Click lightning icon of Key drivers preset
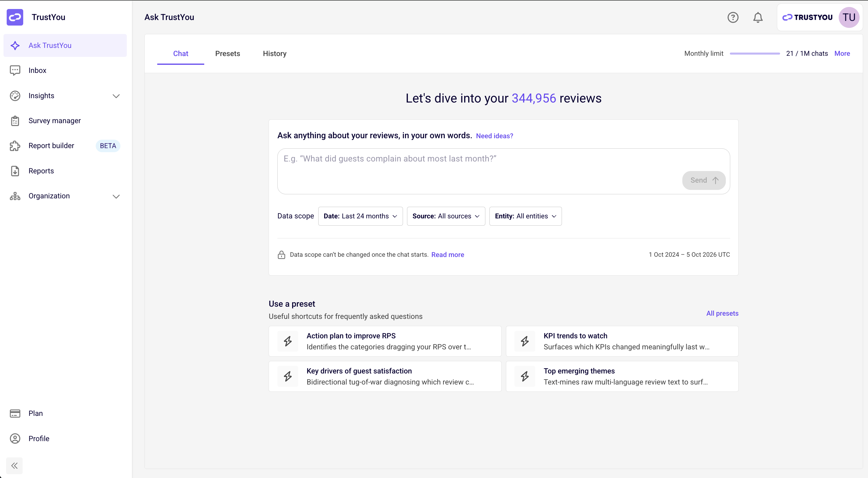This screenshot has height=478, width=868. click(x=288, y=376)
